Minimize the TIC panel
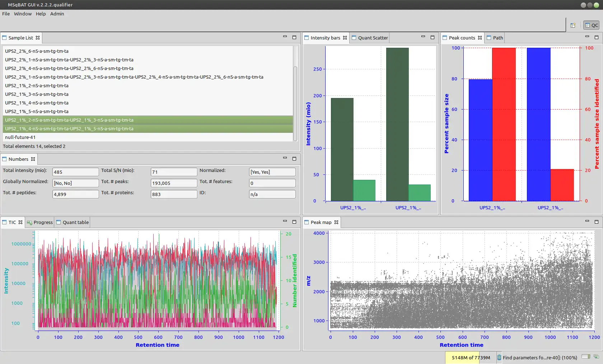603x364 pixels. pos(285,221)
